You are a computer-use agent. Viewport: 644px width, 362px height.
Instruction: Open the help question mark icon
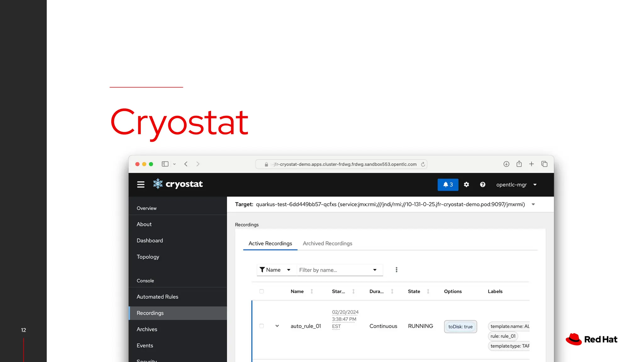483,184
